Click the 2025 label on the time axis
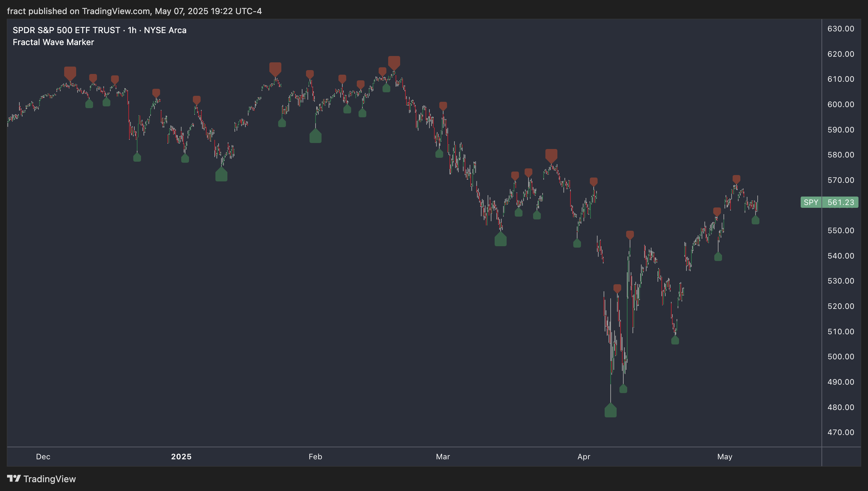The width and height of the screenshot is (868, 491). tap(181, 457)
